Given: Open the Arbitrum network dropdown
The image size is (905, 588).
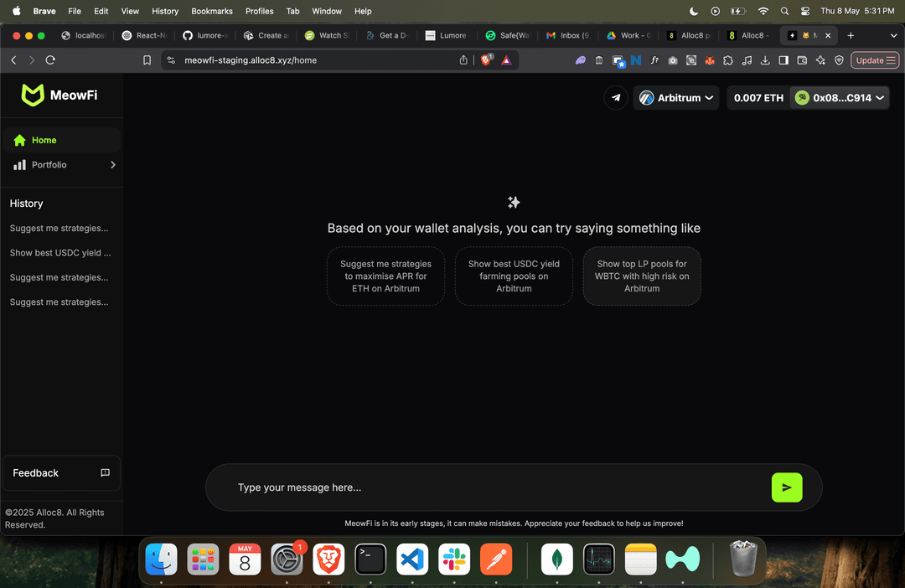Looking at the screenshot, I should (676, 98).
